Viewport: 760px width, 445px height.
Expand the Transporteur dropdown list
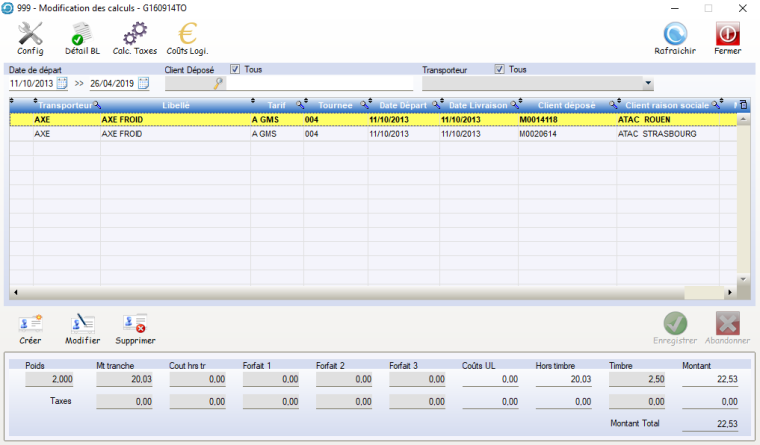pyautogui.click(x=648, y=84)
